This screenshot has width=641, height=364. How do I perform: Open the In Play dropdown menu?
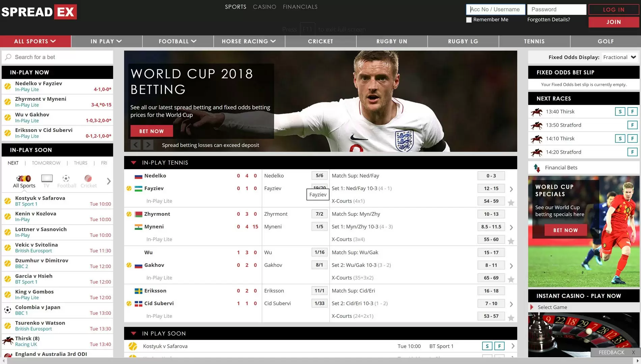(x=107, y=41)
